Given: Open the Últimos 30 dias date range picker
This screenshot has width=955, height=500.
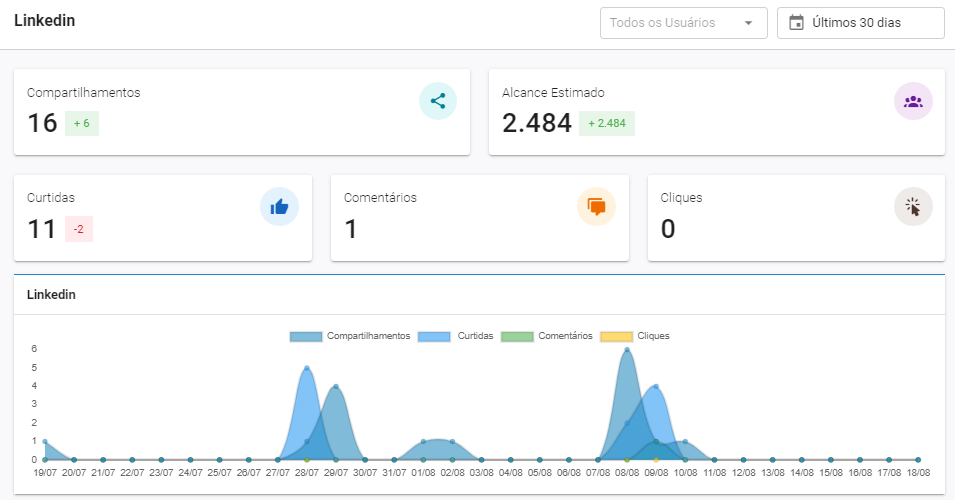Looking at the screenshot, I should [860, 23].
